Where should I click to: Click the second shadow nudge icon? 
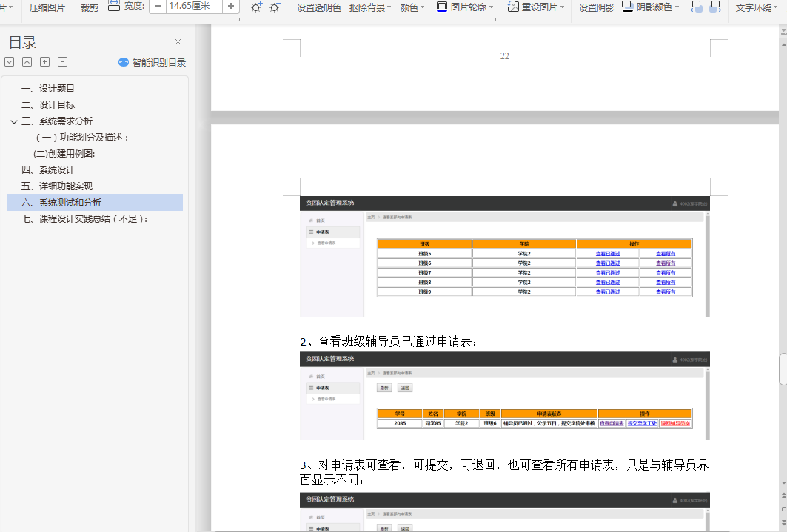pyautogui.click(x=715, y=7)
